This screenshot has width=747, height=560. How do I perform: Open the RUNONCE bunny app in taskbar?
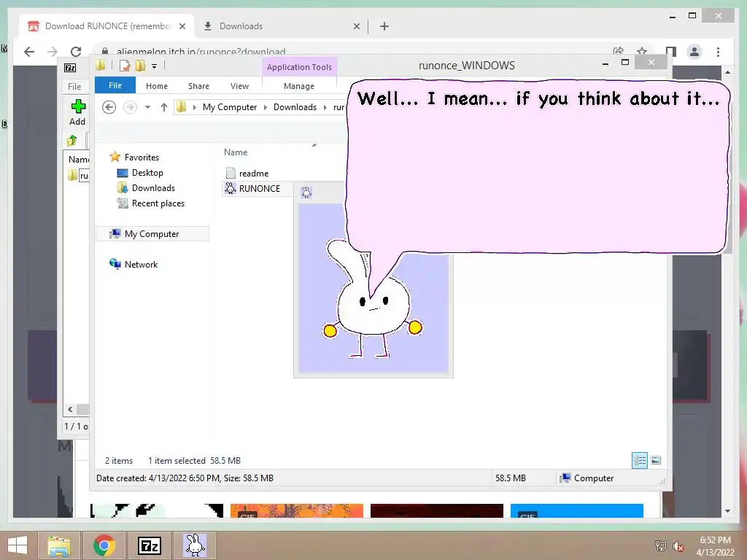[x=195, y=545]
